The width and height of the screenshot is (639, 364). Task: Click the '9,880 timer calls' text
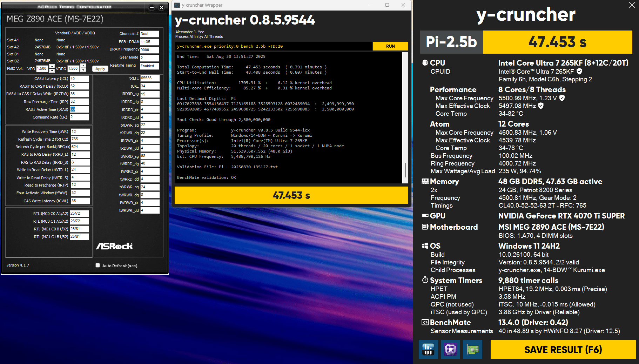(529, 280)
